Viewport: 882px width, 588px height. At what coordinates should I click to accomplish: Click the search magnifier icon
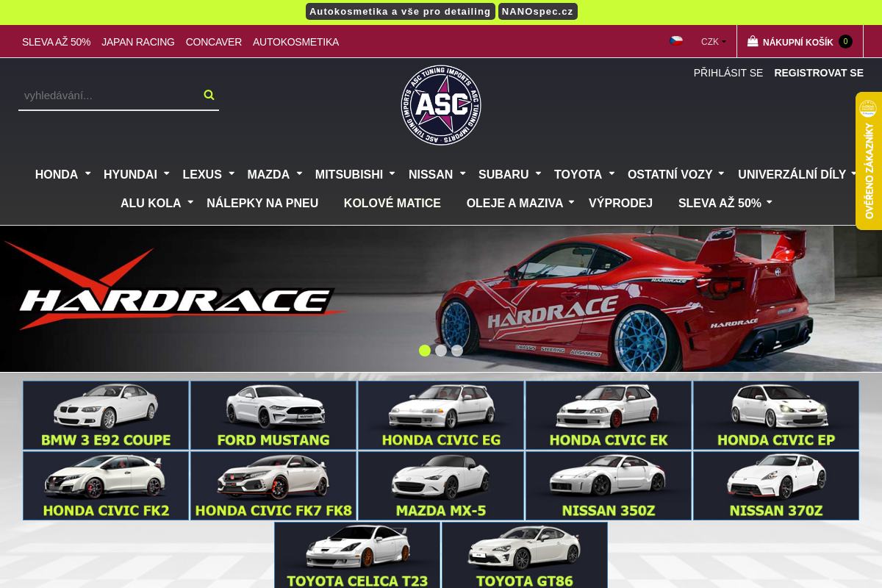pos(209,94)
